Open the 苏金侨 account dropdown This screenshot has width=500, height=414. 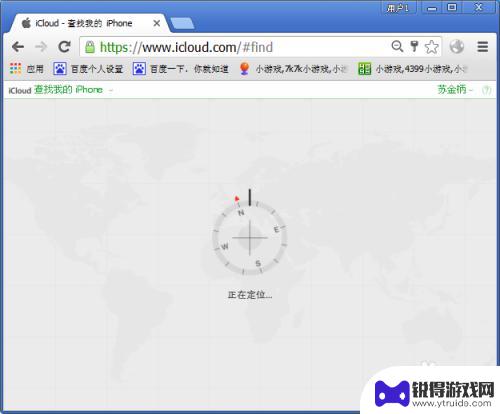coord(455,90)
